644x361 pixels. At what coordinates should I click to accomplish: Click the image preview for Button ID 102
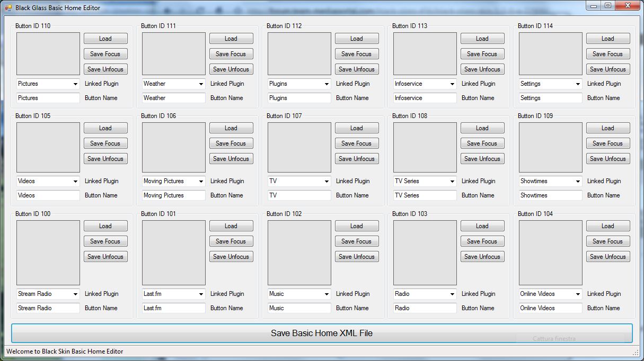[x=299, y=253]
